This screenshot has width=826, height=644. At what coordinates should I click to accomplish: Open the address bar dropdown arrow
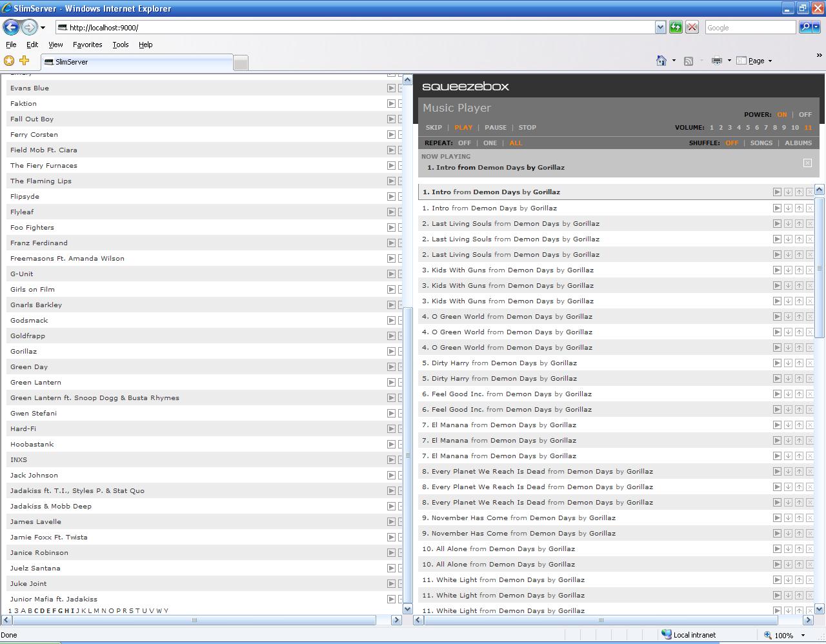click(660, 27)
